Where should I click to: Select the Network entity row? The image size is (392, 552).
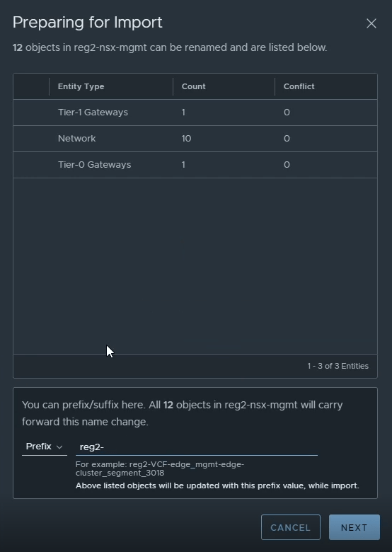195,139
